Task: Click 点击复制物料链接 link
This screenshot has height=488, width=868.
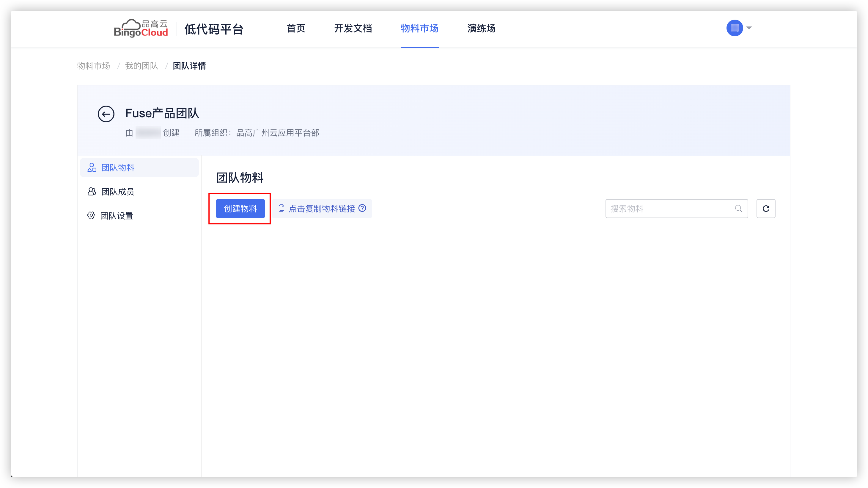Action: [x=321, y=208]
